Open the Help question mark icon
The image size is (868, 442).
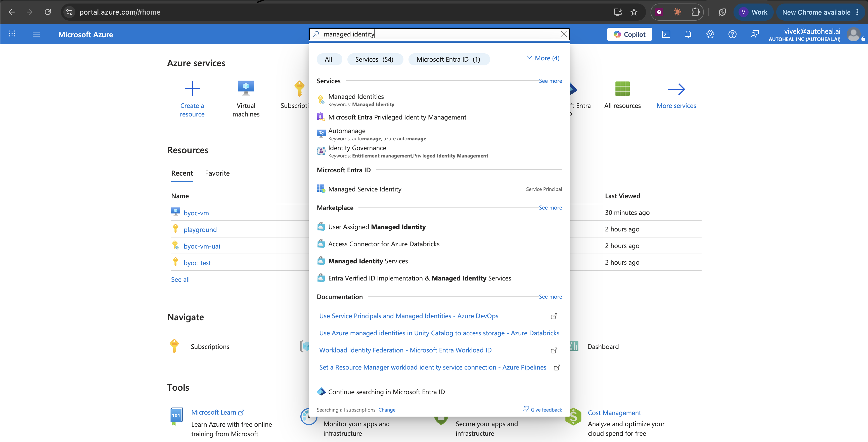pyautogui.click(x=732, y=34)
